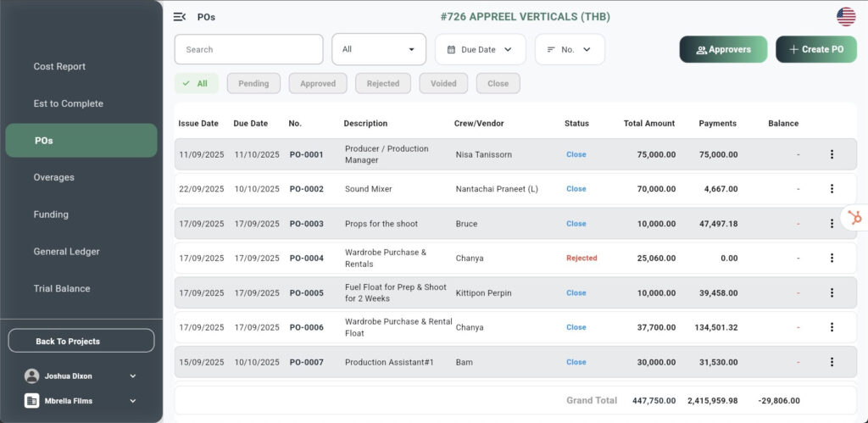Click the US flag language icon

click(x=845, y=17)
